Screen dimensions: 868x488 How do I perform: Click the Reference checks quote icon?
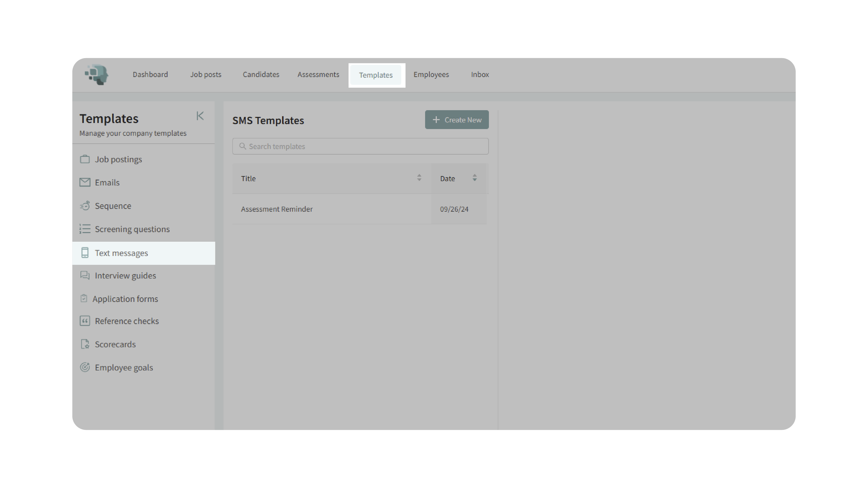click(85, 321)
